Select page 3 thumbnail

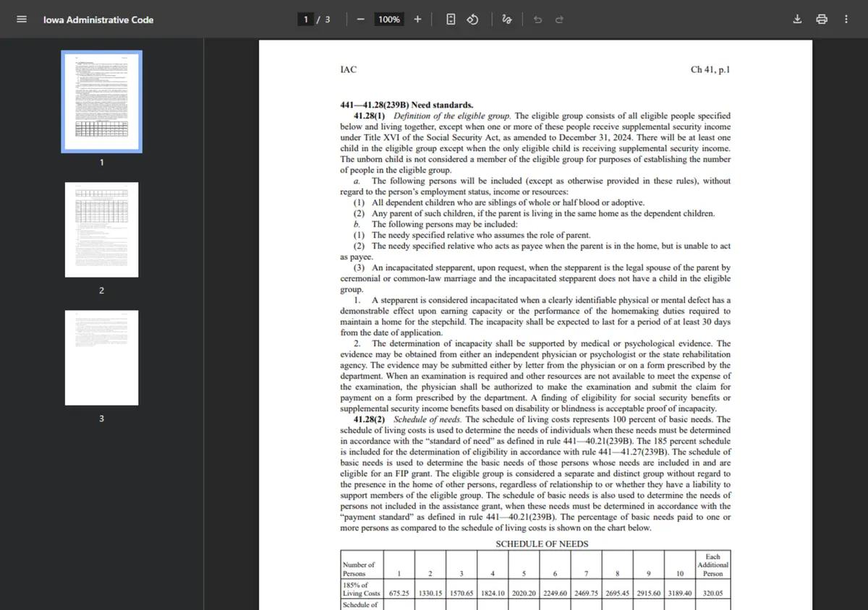(101, 358)
